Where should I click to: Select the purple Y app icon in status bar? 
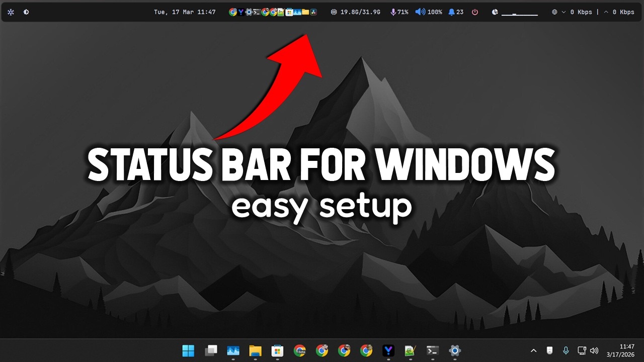coord(241,12)
